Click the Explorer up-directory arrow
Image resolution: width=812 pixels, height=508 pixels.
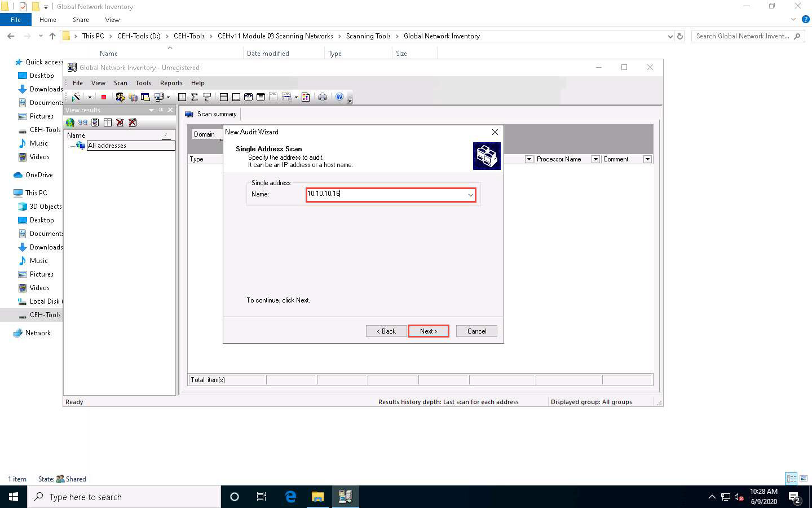[52, 36]
